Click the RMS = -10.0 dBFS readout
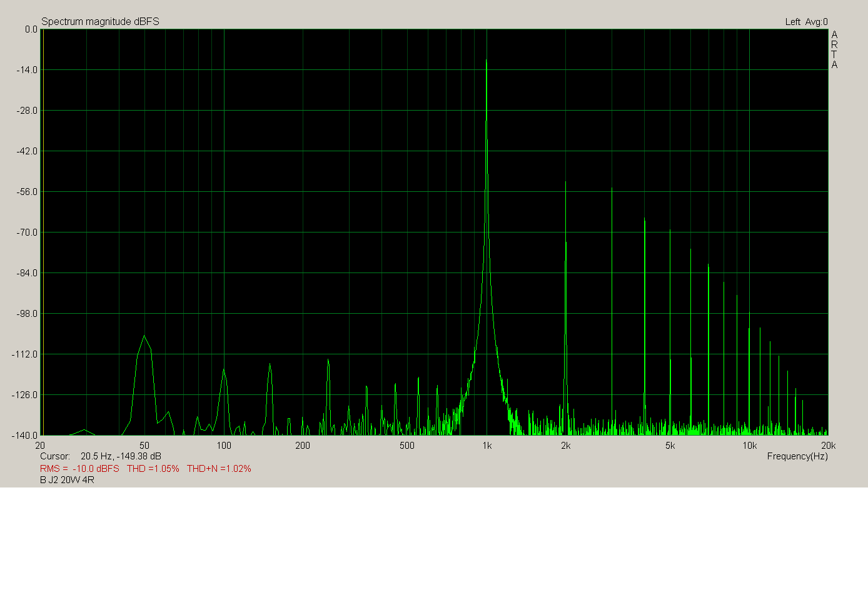The image size is (868, 600). point(79,469)
